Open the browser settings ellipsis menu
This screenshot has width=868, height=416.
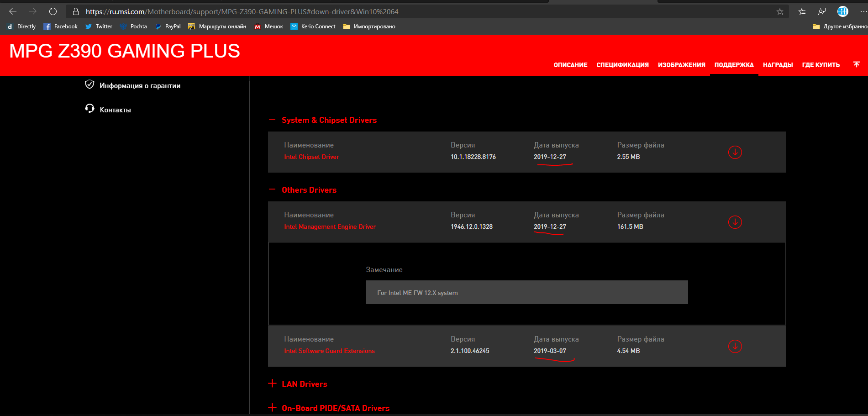863,11
